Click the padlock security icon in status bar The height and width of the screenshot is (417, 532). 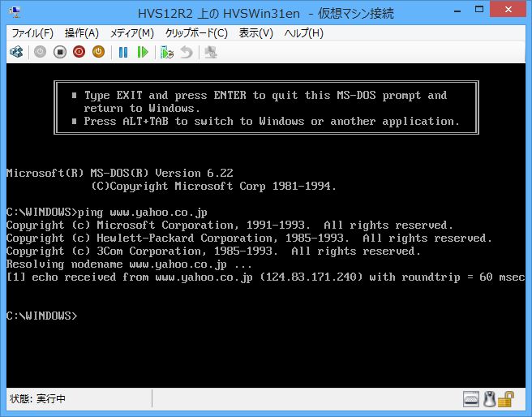coord(506,399)
